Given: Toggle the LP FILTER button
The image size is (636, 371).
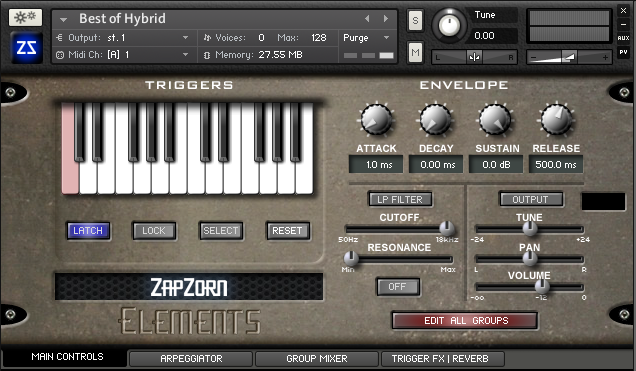Looking at the screenshot, I should click(400, 199).
